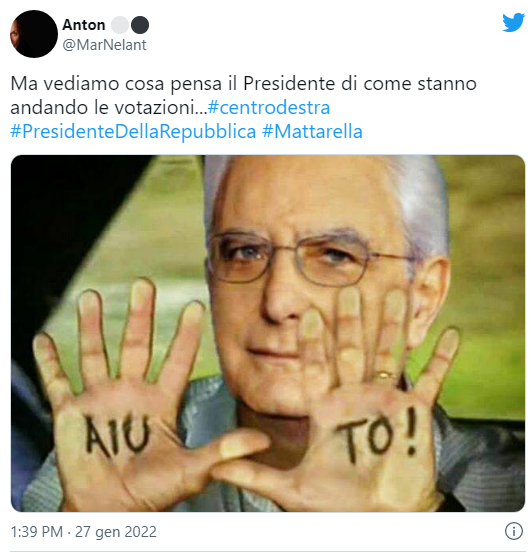Click the dark top-left corner of the photo
Image resolution: width=529 pixels, height=552 pixels.
(x=53, y=197)
